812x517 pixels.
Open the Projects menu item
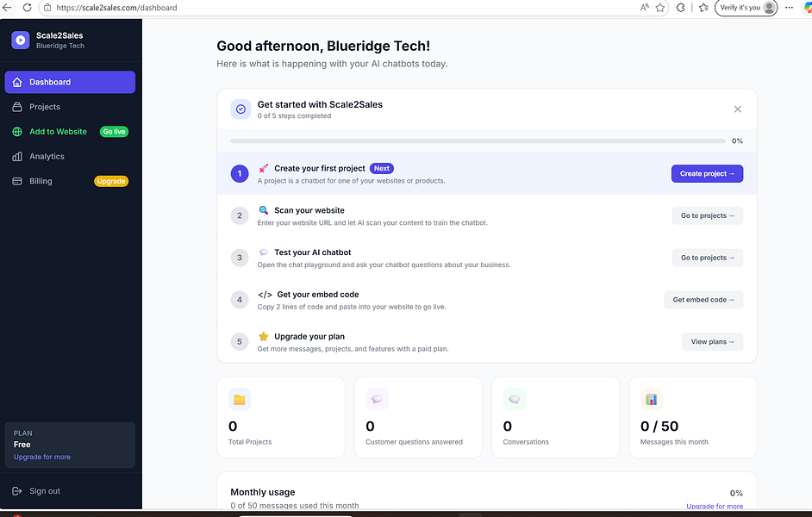70,107
